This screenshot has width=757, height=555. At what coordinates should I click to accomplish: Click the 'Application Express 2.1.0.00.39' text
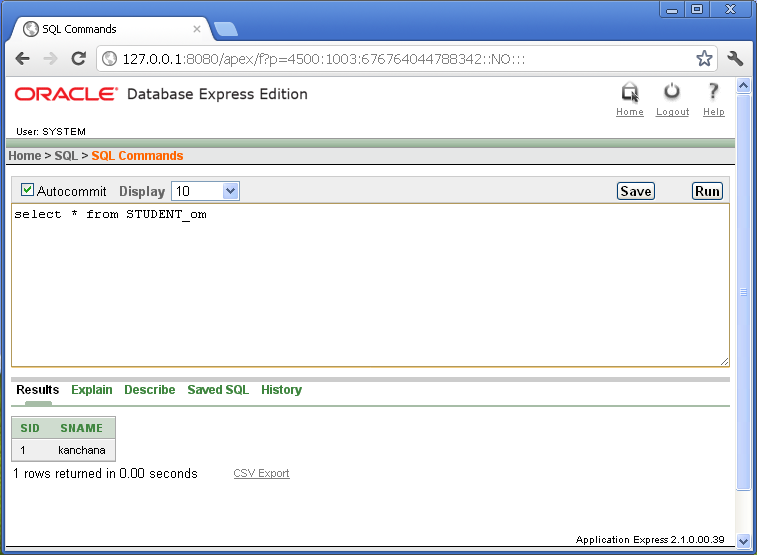tap(650, 540)
